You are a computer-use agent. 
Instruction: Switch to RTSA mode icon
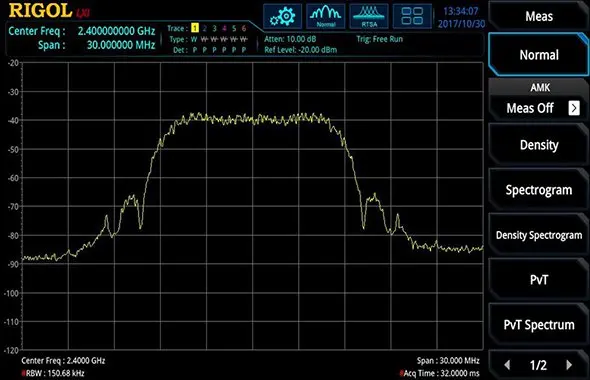(x=369, y=17)
